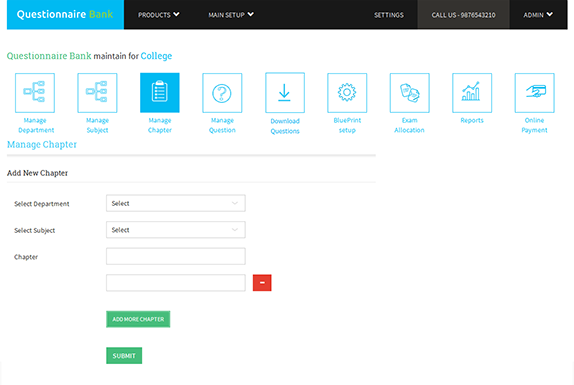Open the Settings menu item
574x385 pixels.
point(389,15)
